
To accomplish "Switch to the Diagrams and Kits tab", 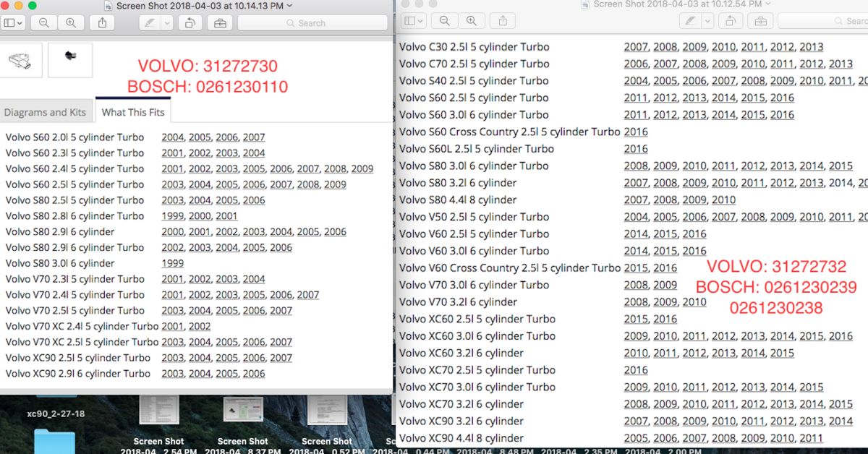I will 46,112.
